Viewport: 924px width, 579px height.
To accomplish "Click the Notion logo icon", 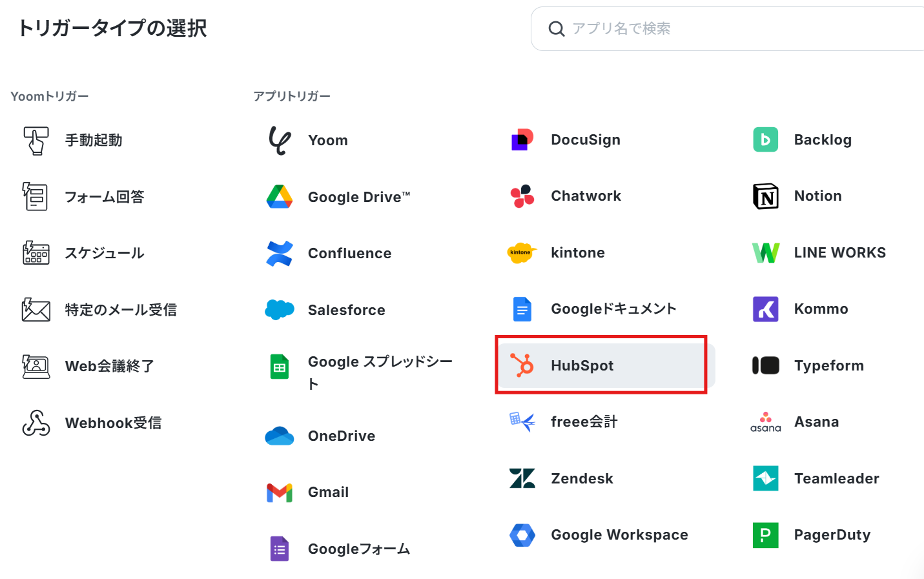I will click(766, 196).
